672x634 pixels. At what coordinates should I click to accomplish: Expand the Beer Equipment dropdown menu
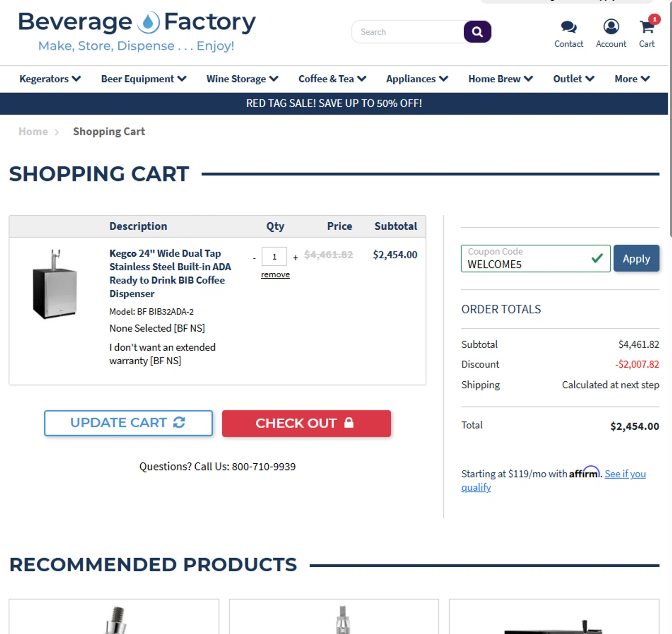coord(143,79)
